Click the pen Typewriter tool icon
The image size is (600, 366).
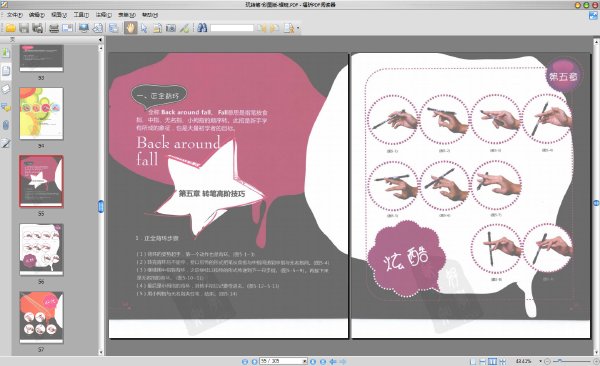184,28
